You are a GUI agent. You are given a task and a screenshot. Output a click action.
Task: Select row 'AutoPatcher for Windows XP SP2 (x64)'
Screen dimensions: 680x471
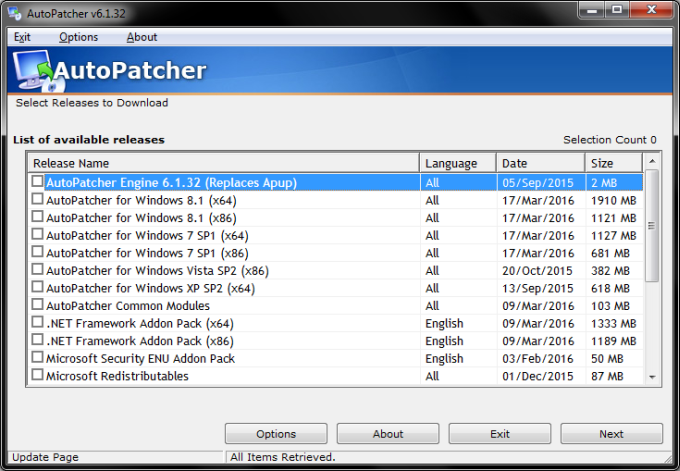pyautogui.click(x=336, y=288)
